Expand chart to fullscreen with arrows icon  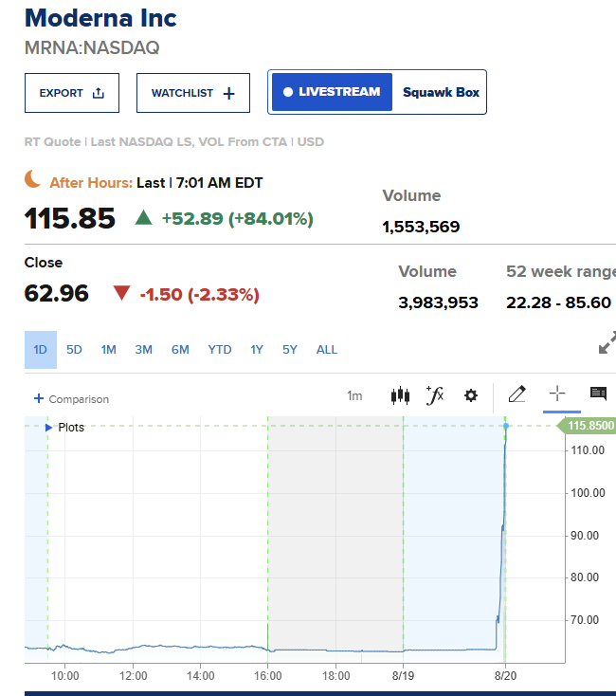click(x=607, y=342)
